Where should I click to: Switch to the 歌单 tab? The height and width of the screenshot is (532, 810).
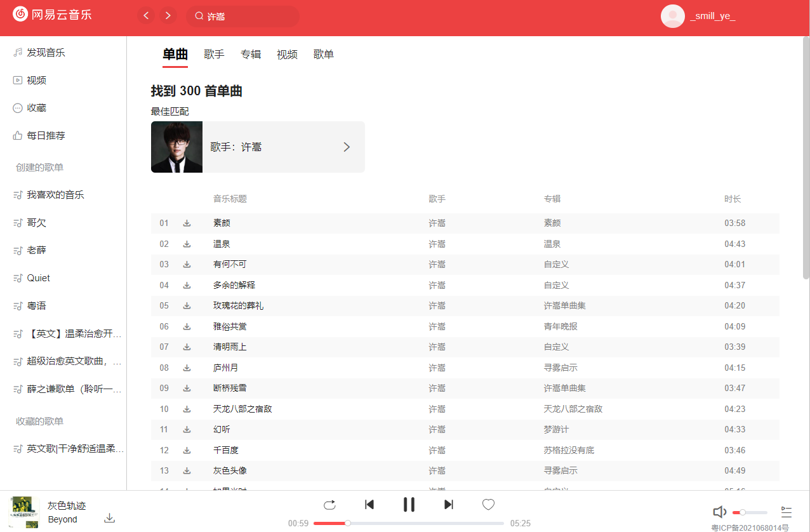[x=324, y=55]
